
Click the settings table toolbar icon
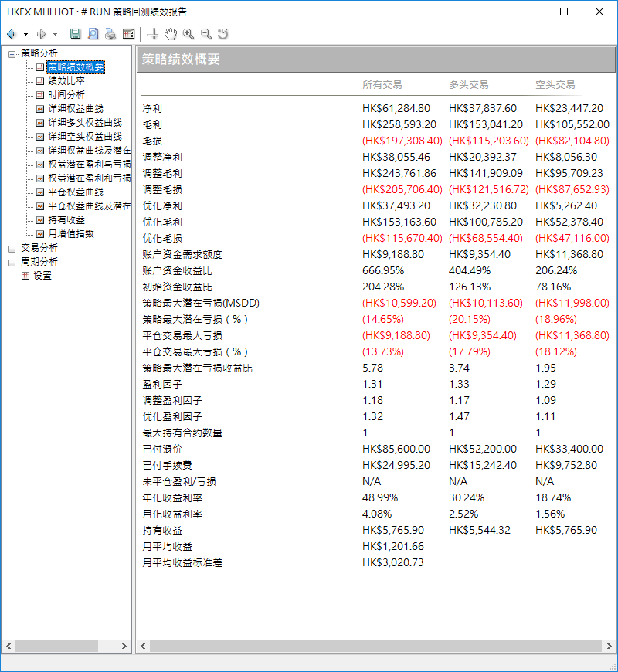(x=128, y=34)
